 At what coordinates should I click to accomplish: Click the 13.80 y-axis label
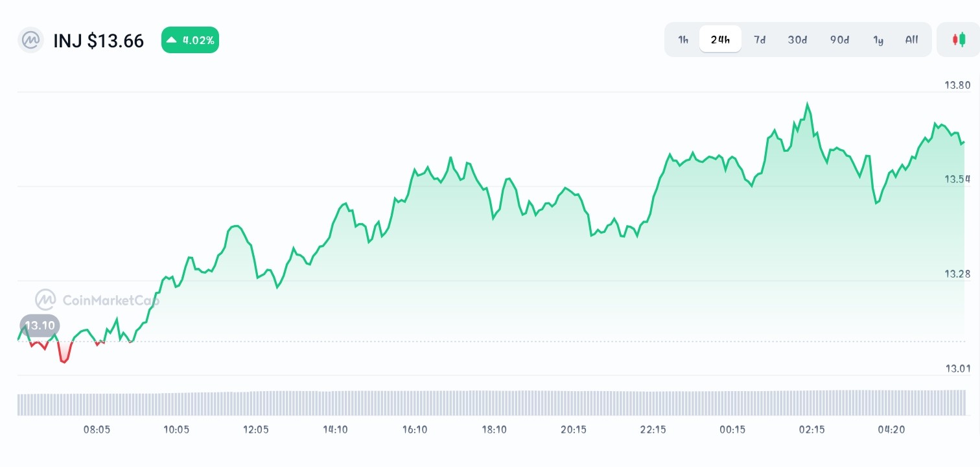957,85
